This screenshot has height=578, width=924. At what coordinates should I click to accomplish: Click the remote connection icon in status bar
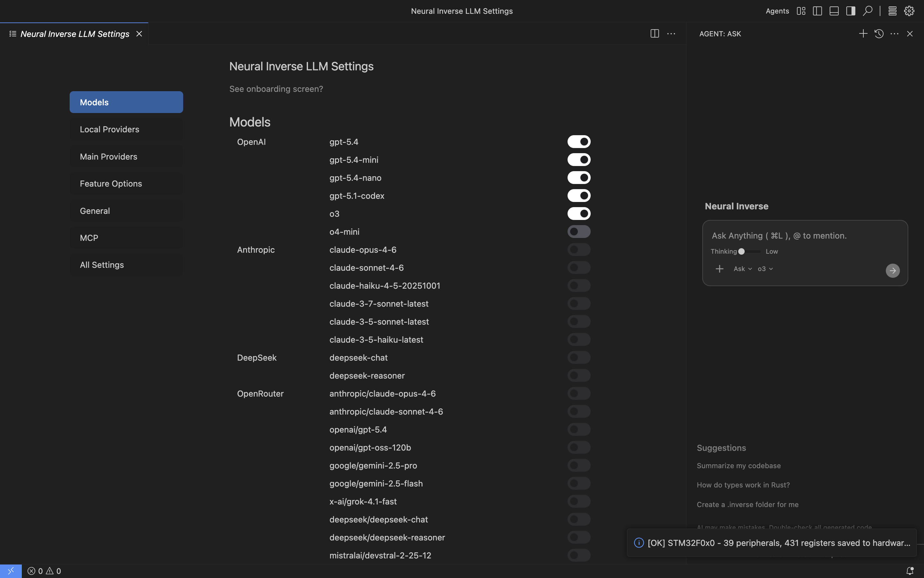[11, 571]
